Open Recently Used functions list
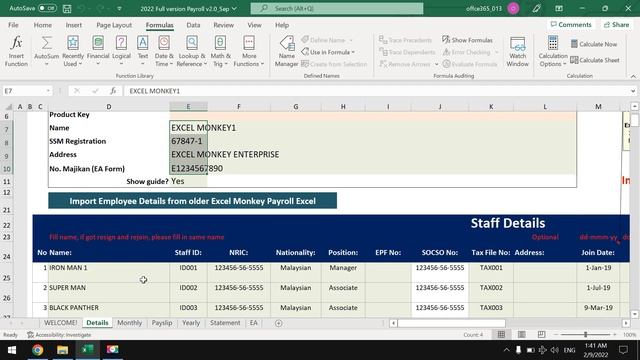 73,51
